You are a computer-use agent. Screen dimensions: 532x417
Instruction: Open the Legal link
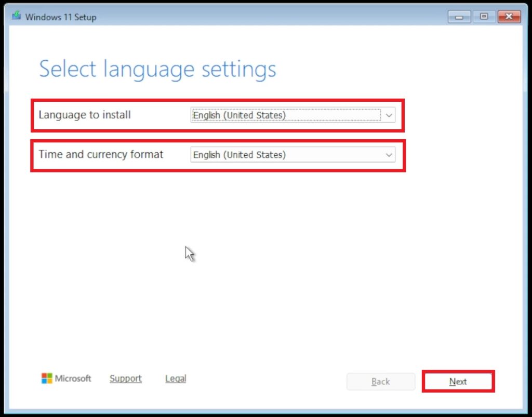(x=176, y=379)
